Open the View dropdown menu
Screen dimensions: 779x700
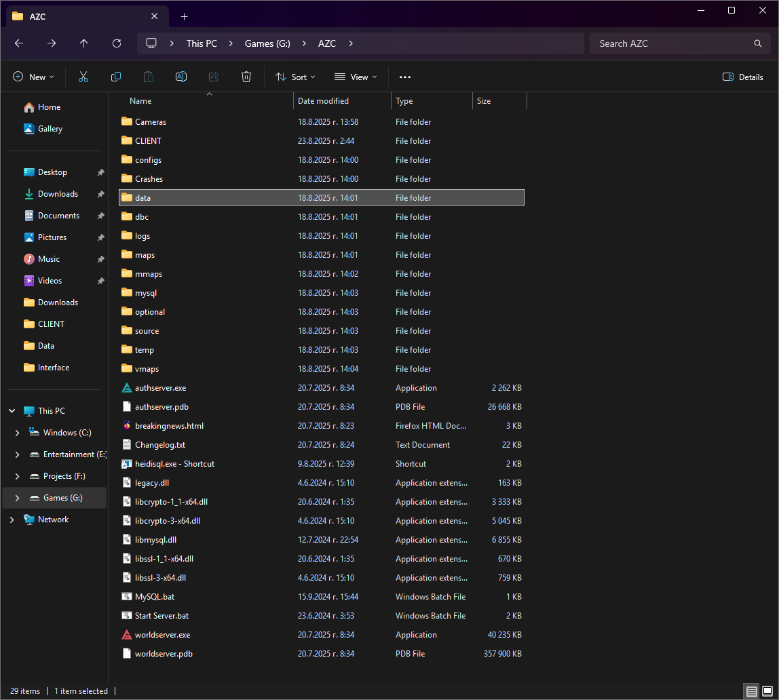(356, 77)
